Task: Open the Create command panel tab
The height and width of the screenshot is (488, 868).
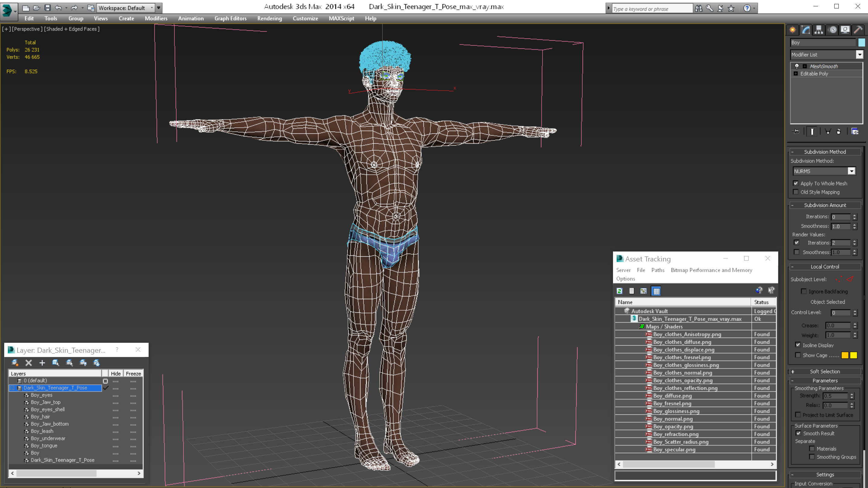Action: 793,30
